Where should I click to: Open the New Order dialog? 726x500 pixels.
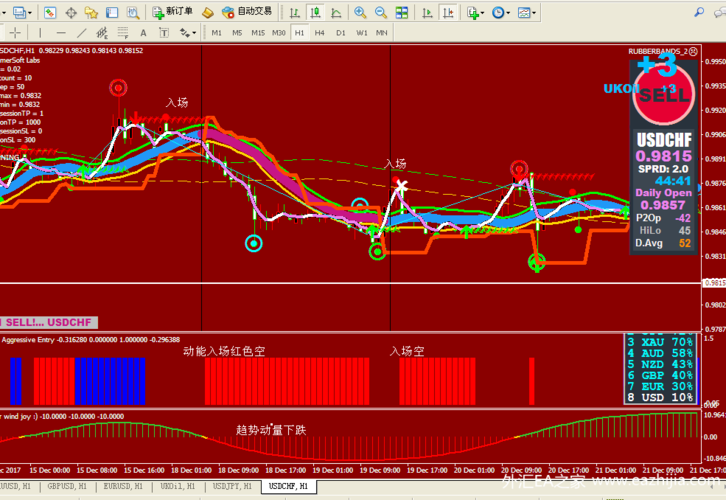coord(172,12)
